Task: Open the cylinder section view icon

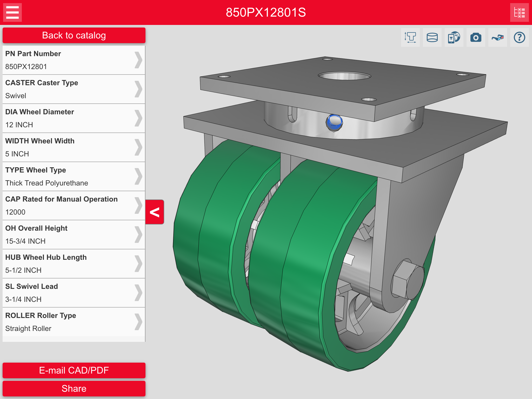Action: tap(432, 37)
